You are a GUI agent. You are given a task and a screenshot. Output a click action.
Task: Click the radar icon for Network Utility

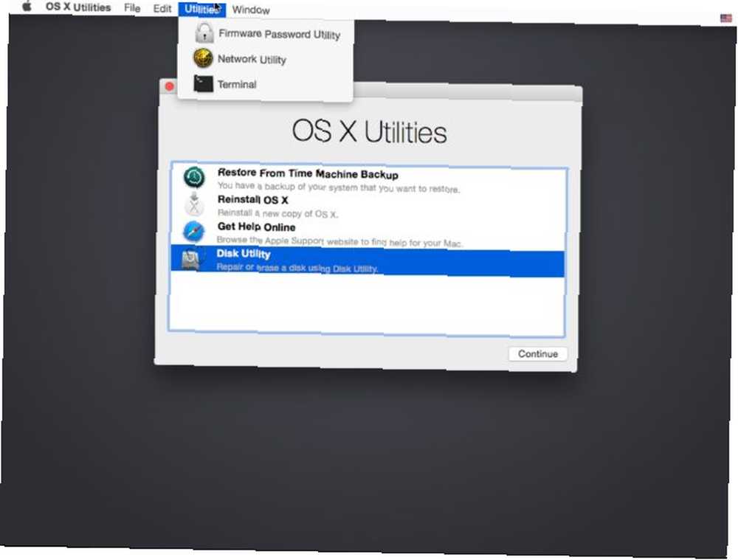(x=203, y=58)
